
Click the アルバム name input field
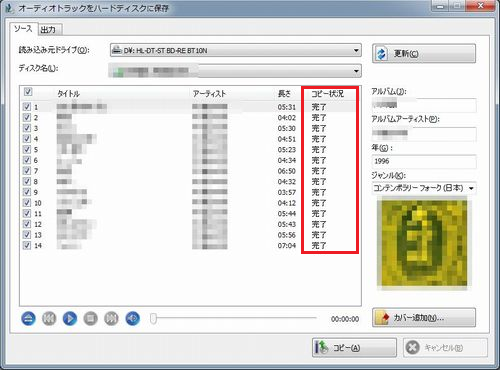[x=424, y=105]
